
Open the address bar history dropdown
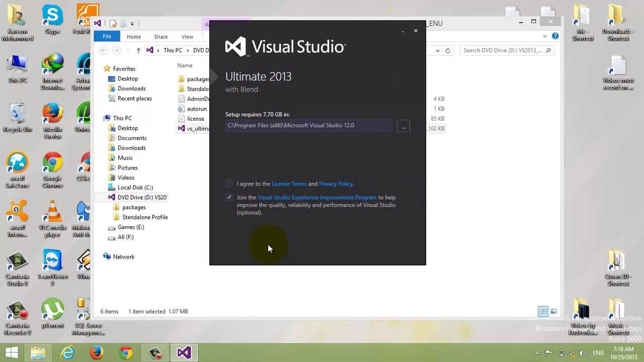(438, 50)
